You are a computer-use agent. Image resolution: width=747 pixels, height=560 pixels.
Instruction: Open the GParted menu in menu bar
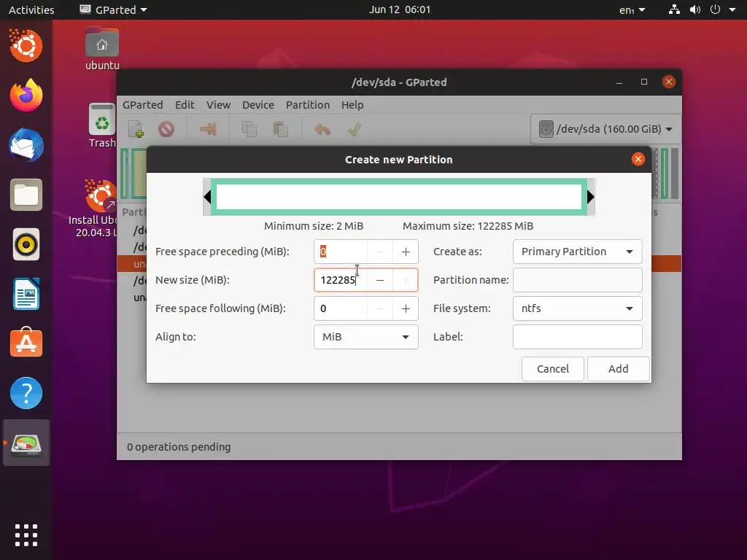tap(142, 105)
